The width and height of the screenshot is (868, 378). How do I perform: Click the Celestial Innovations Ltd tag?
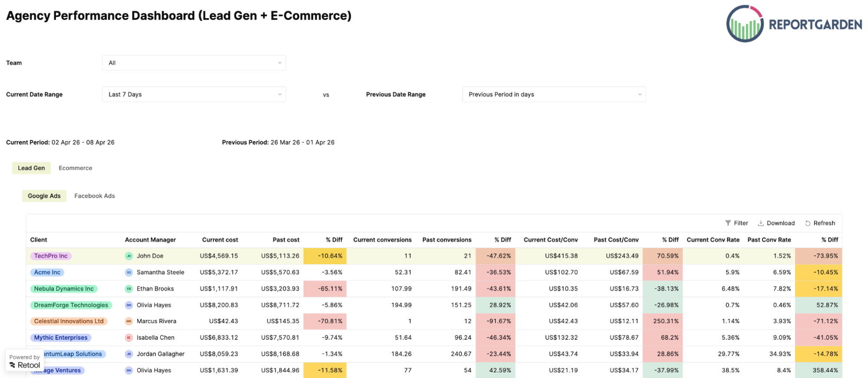[x=69, y=321]
